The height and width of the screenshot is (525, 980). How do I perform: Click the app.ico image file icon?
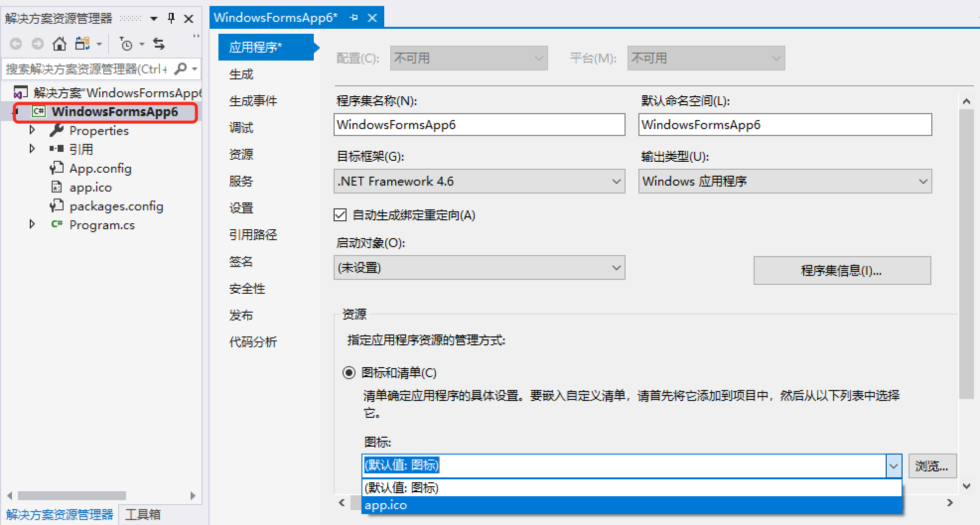click(x=57, y=187)
